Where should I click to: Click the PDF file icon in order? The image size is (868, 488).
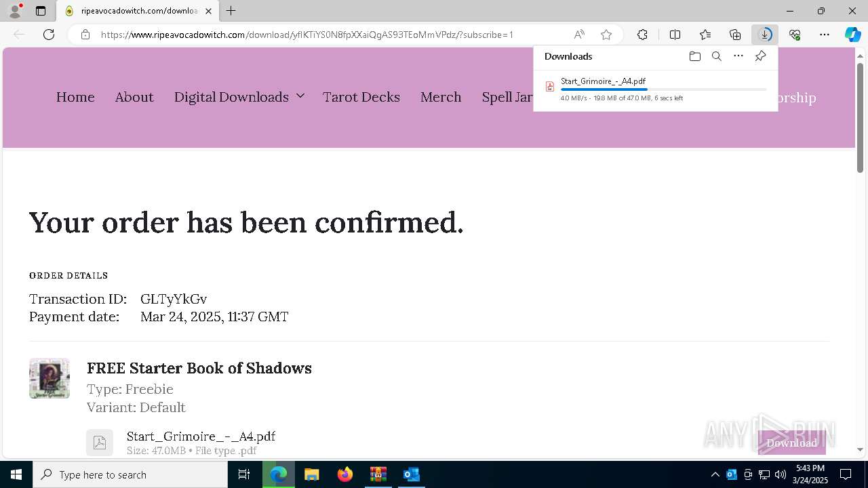click(100, 443)
